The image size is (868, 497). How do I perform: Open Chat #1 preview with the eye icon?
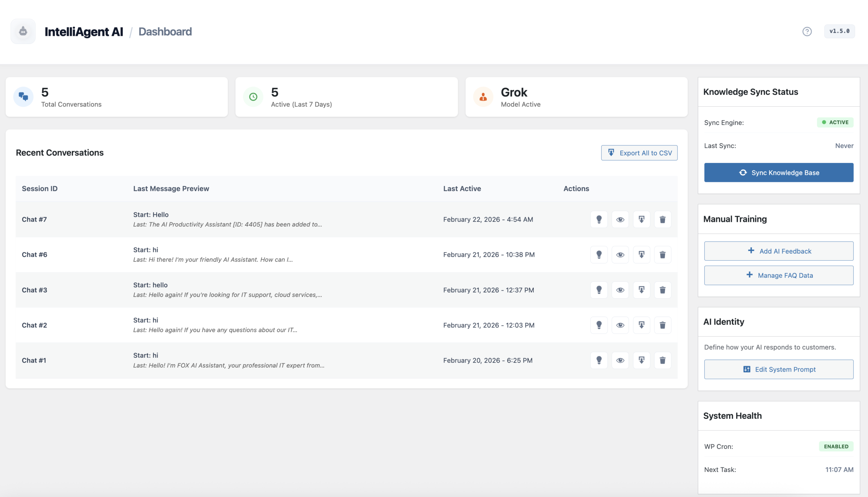tap(620, 360)
